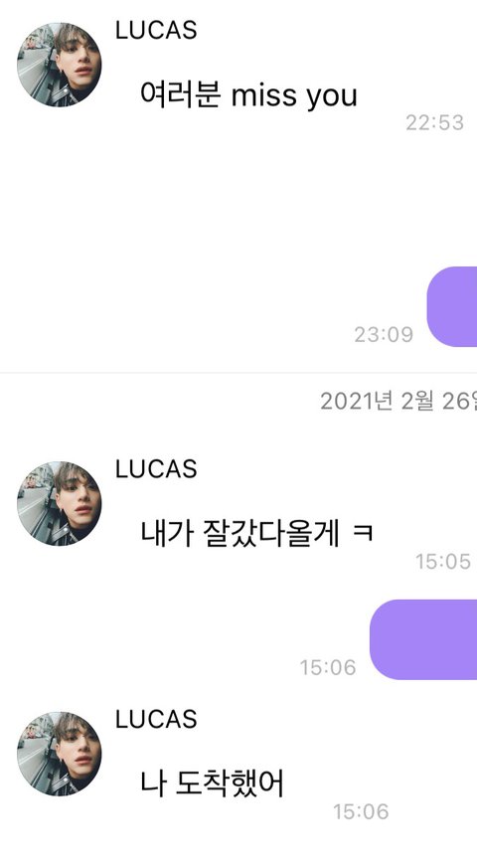Tap LUCAS avatar next to '나 도착했어' message
Image resolution: width=477 pixels, height=868 pixels.
pos(60,754)
